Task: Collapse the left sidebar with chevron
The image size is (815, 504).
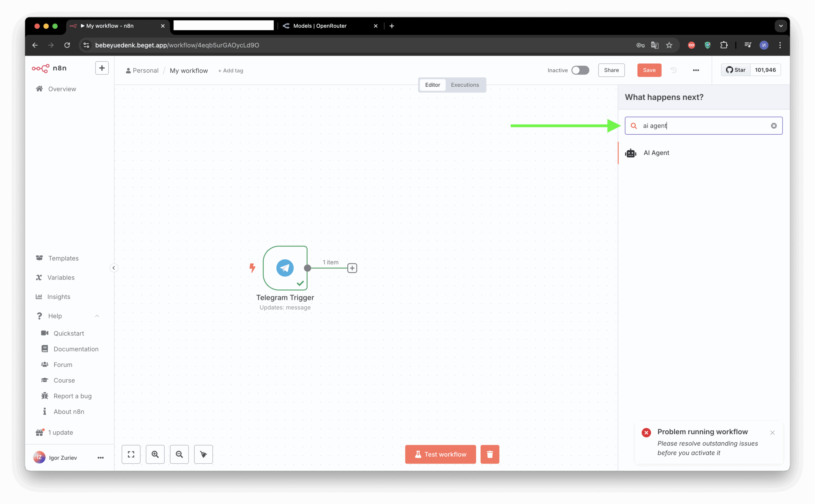Action: 114,268
